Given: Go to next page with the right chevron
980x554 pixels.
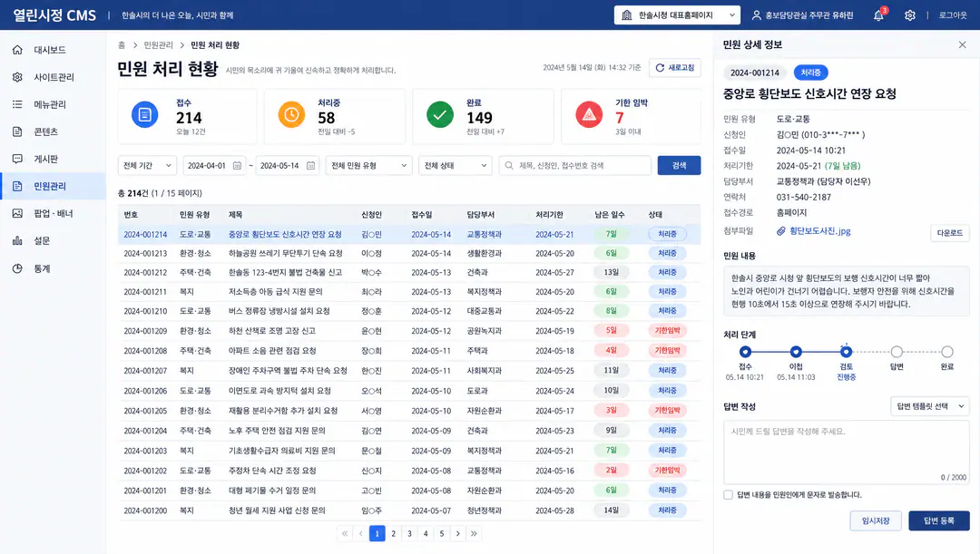Looking at the screenshot, I should point(458,533).
